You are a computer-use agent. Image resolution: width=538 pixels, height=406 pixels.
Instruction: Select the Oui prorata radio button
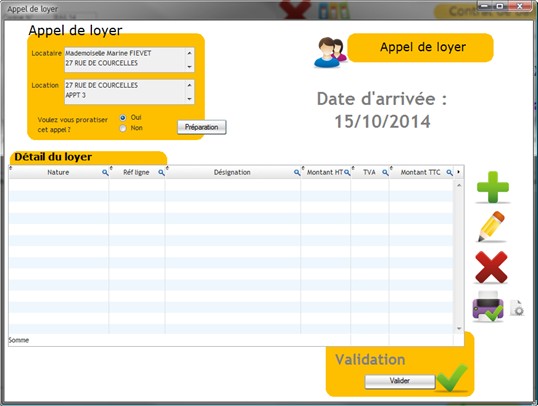[x=123, y=118]
